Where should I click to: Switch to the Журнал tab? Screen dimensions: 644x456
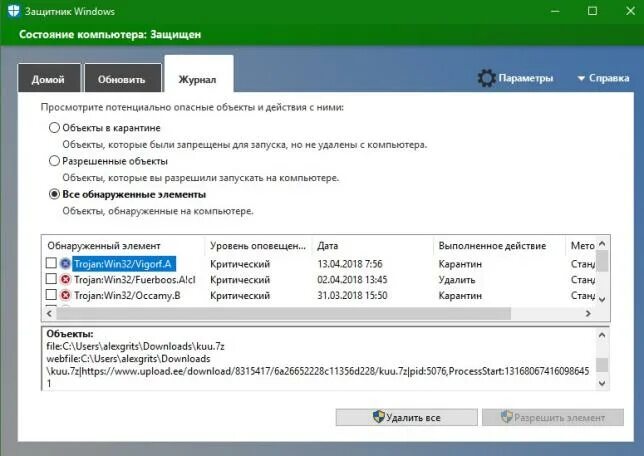(199, 75)
